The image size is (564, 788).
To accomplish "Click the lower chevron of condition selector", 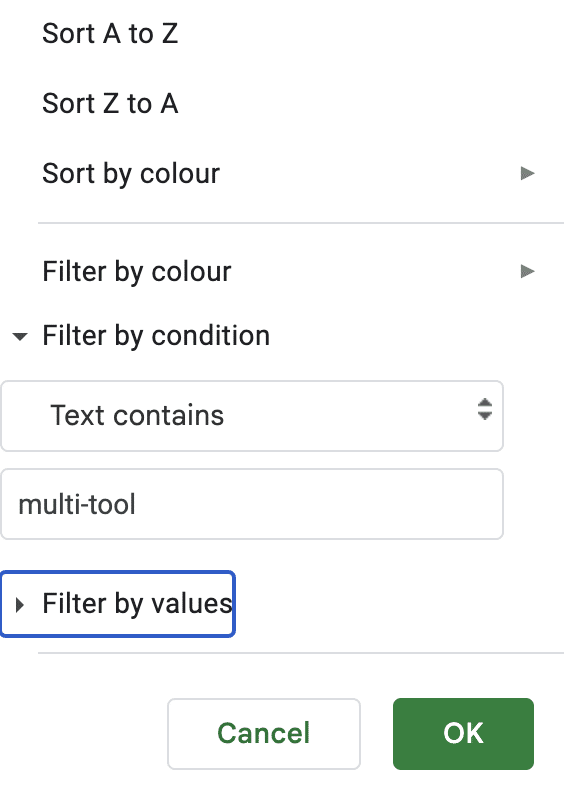I will (x=485, y=416).
